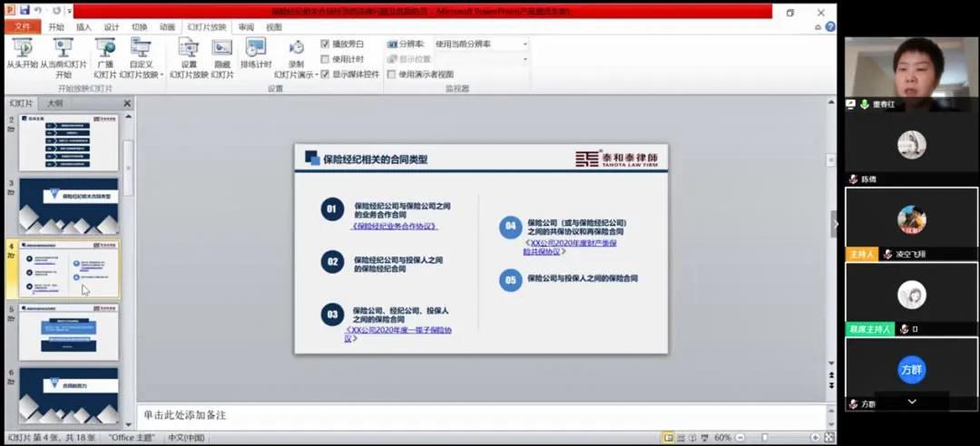Enable Use Presenter View checkbox (使用演示者视图)

click(392, 74)
